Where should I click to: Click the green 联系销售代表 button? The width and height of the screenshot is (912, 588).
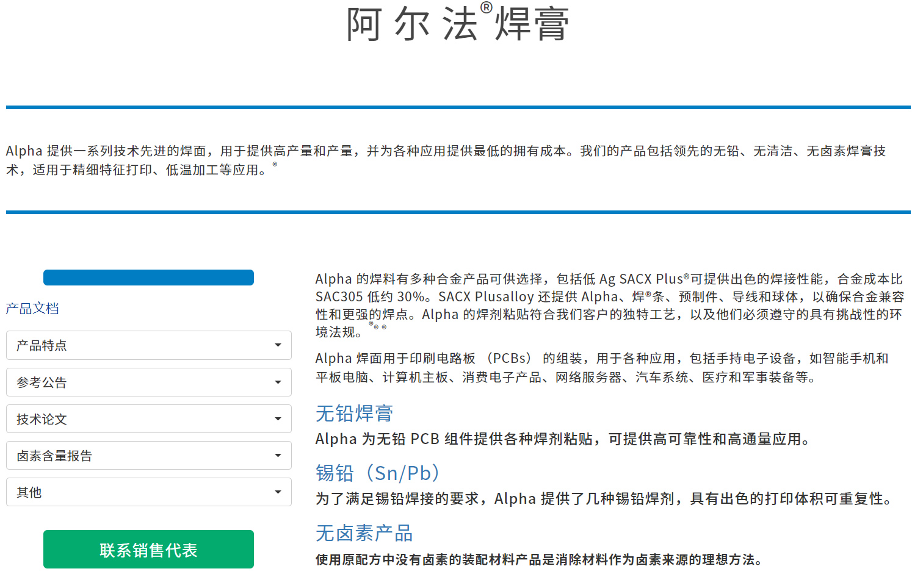pyautogui.click(x=148, y=550)
